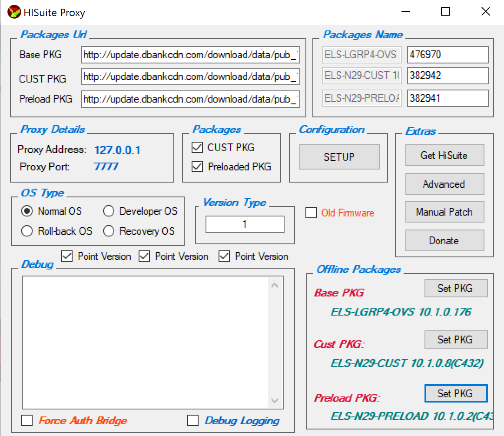Click the 476970 package ID field
This screenshot has height=436, width=504.
coord(448,55)
